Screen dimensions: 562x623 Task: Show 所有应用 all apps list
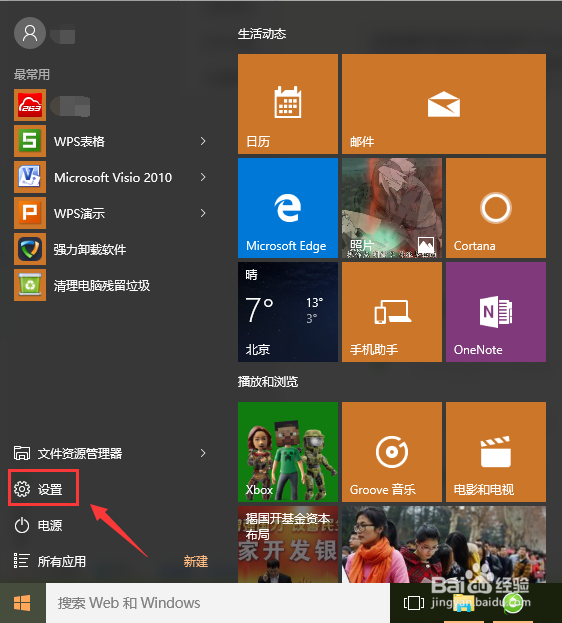(50, 561)
